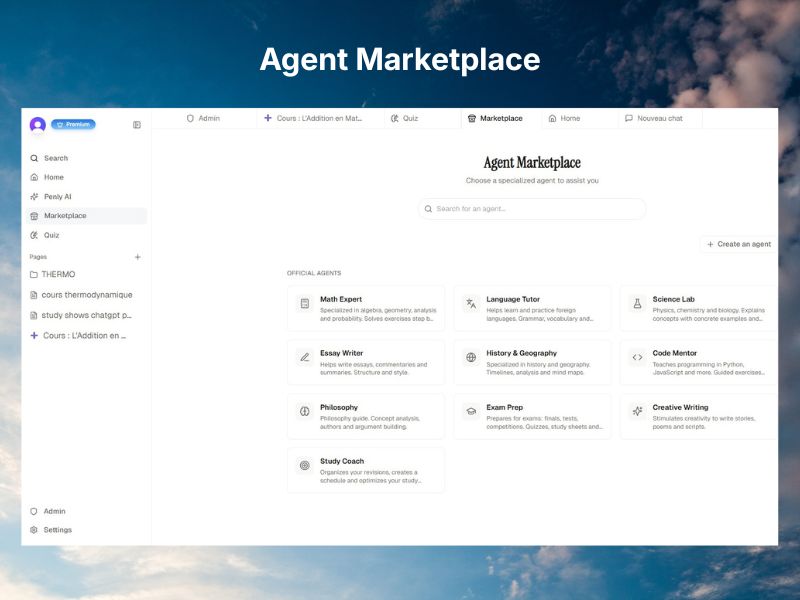Click the Creative Writing sparkle icon
The height and width of the screenshot is (600, 800).
coord(637,411)
